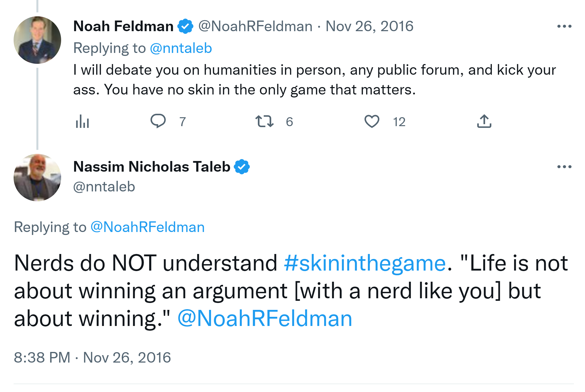Share Noah Feldman's tweet via upload icon
The image size is (585, 392).
(x=484, y=121)
